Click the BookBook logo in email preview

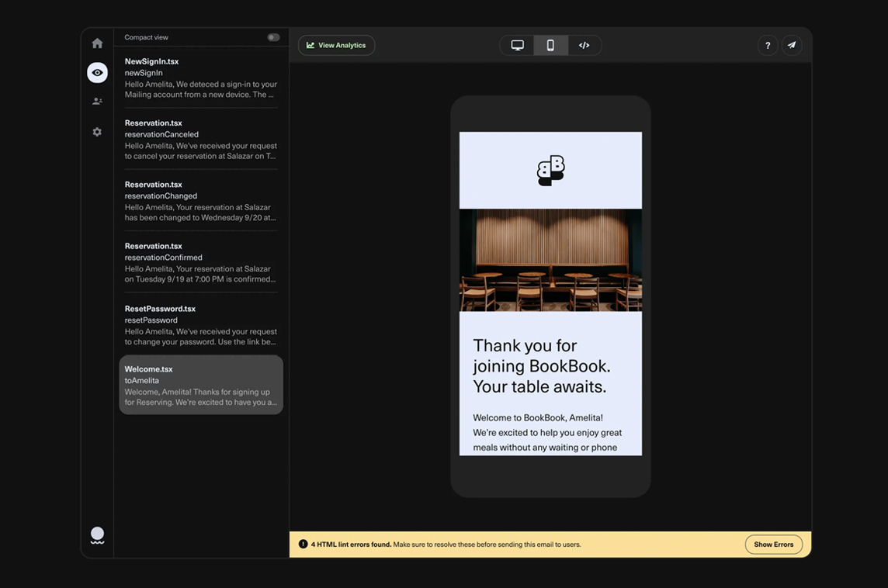click(x=550, y=171)
